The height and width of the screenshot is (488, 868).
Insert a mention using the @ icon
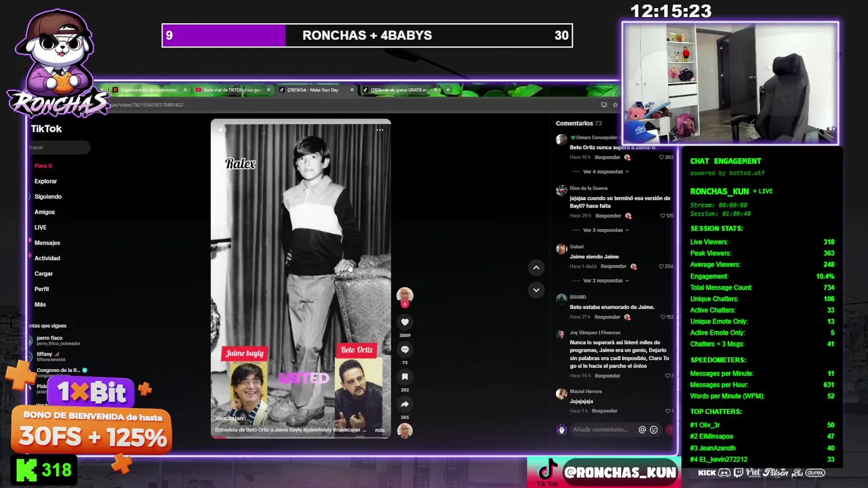point(642,430)
